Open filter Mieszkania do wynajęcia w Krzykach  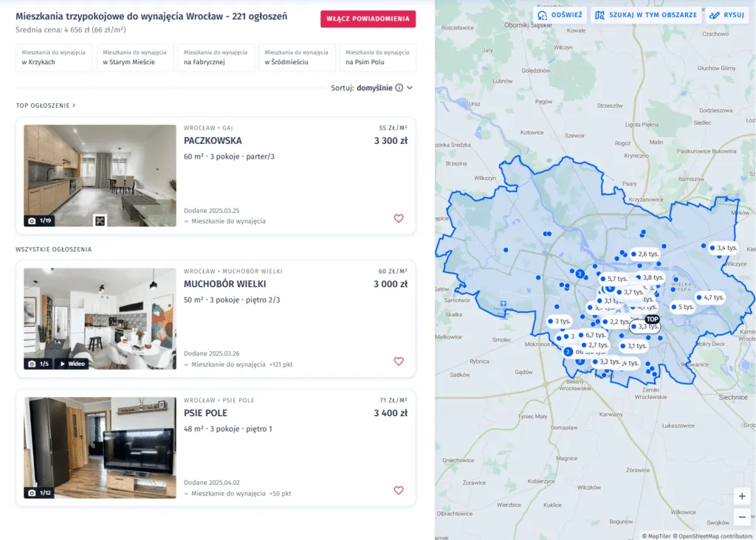(53, 58)
